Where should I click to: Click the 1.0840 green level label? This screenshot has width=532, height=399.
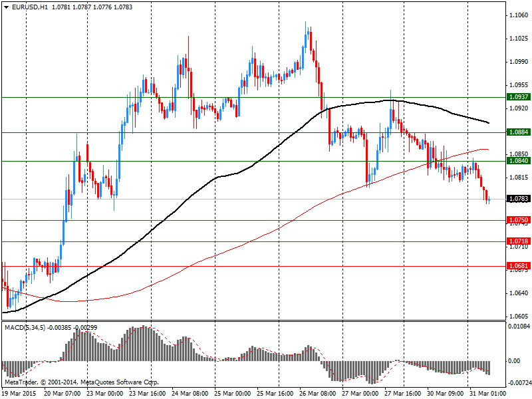click(x=519, y=161)
